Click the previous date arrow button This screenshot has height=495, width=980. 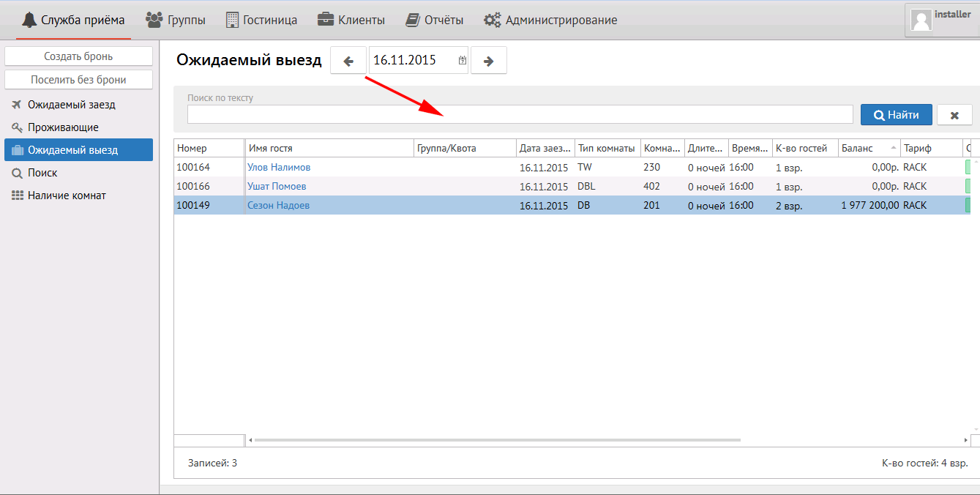(348, 61)
